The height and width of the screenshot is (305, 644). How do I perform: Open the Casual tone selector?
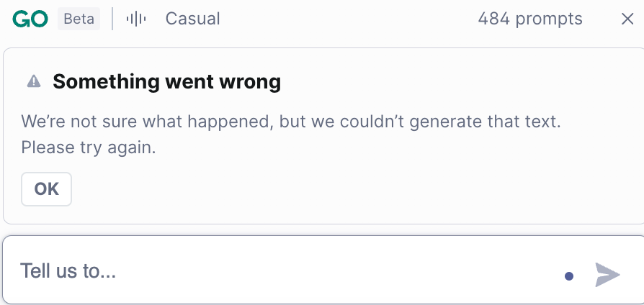(x=192, y=19)
